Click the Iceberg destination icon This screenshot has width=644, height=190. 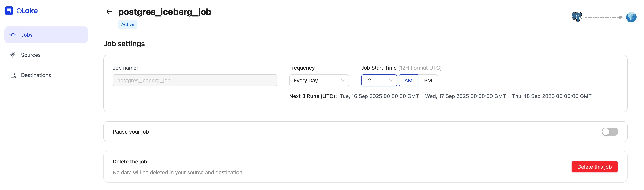631,17
